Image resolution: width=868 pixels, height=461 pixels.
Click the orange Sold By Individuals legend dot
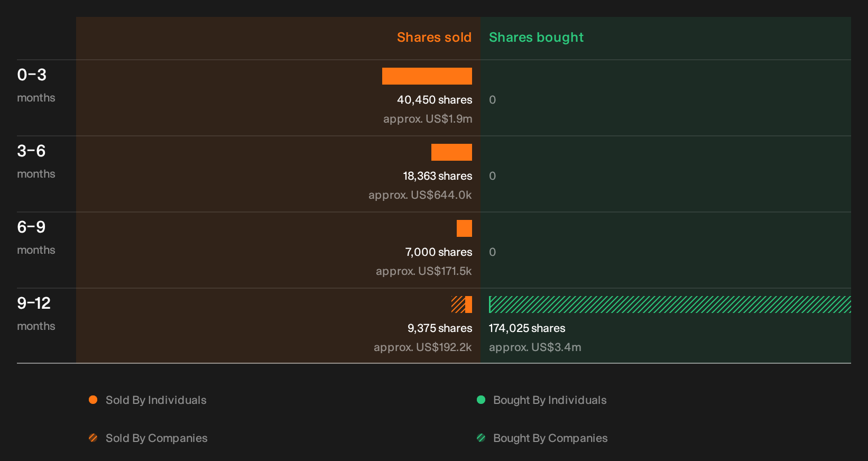pos(93,400)
